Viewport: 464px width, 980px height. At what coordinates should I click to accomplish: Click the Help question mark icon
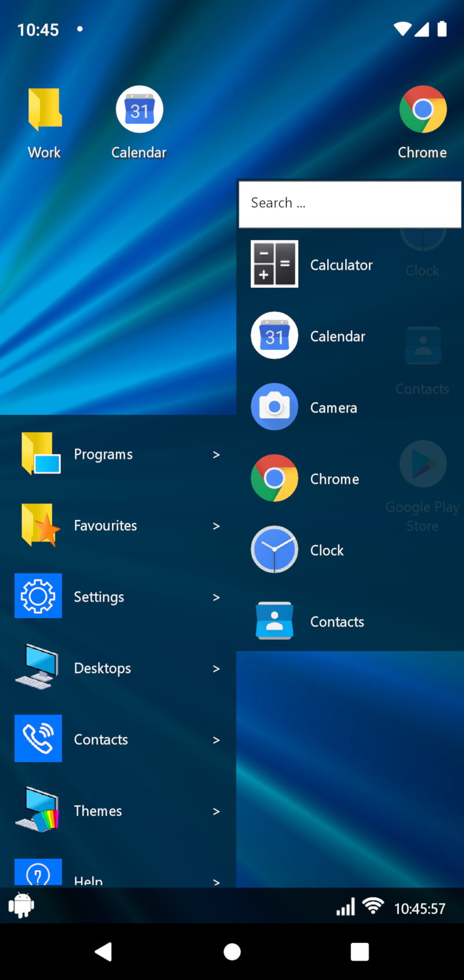(38, 872)
